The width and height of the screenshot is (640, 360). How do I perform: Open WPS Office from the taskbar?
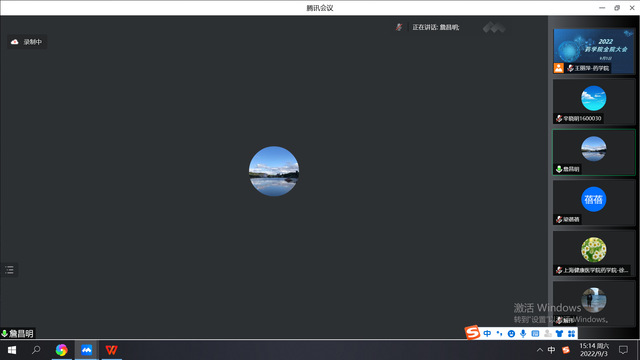[111, 350]
